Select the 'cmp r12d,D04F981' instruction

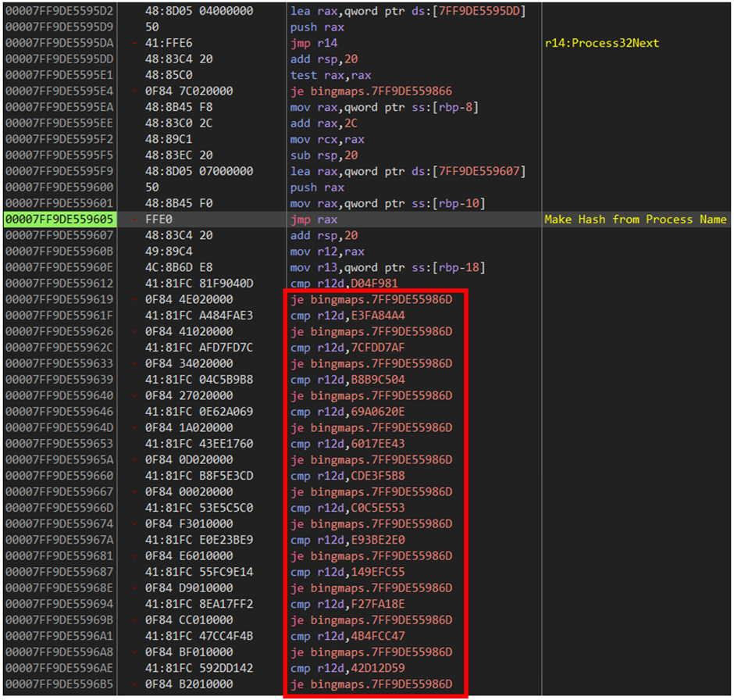(344, 284)
